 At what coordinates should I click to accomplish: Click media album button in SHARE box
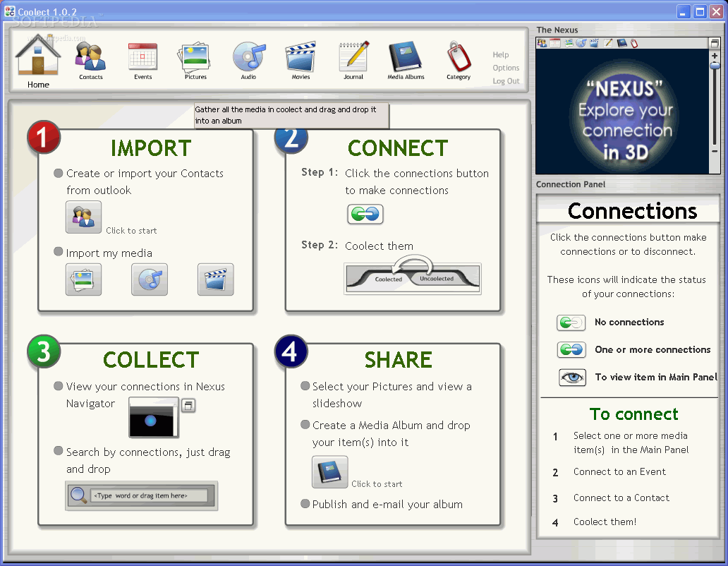coord(329,472)
